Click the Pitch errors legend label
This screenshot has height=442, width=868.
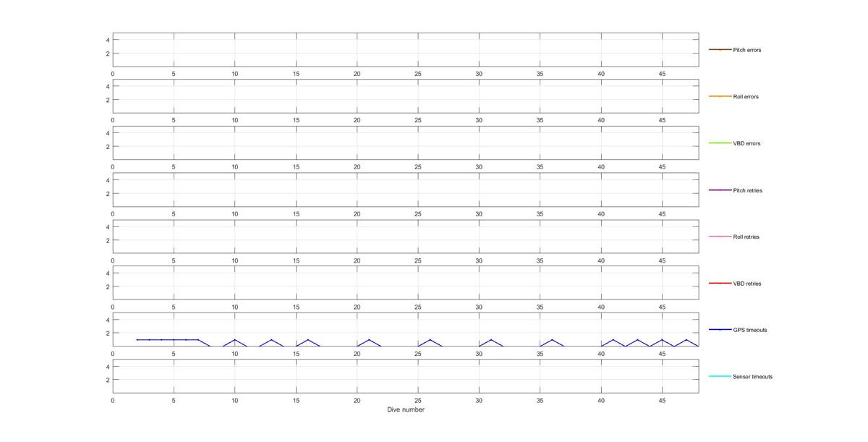click(746, 50)
